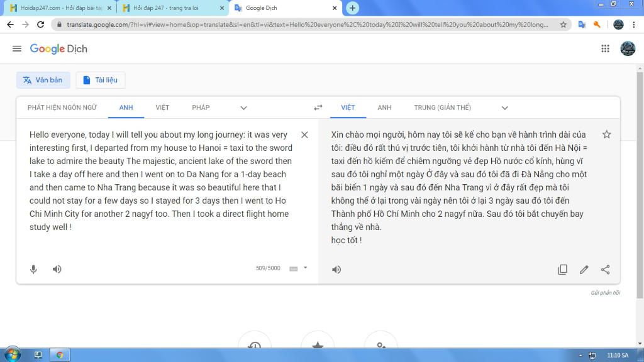Select PHÁP as the source language
644x362 pixels.
201,107
